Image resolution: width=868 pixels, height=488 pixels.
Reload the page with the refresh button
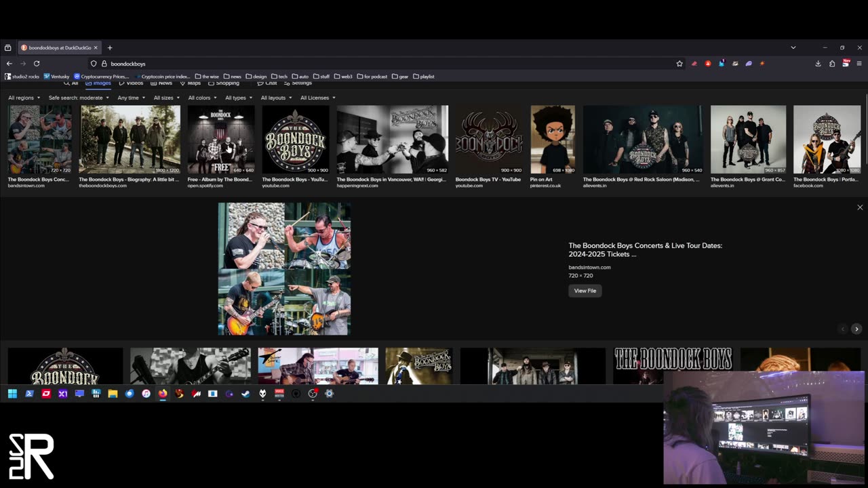tap(37, 64)
